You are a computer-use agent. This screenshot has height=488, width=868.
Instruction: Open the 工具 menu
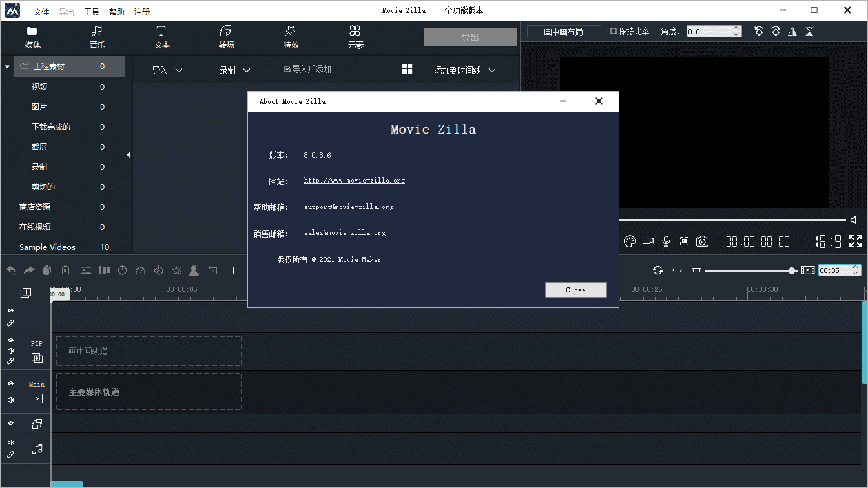(x=92, y=12)
